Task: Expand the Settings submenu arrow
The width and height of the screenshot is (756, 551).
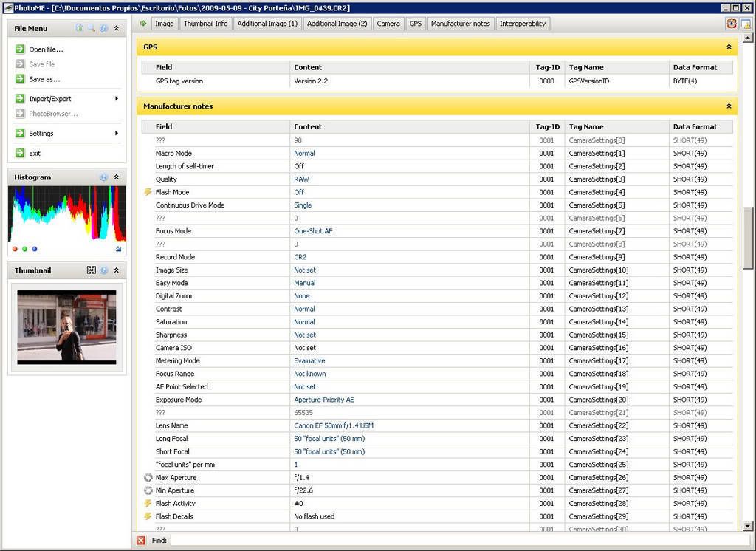Action: 117,133
